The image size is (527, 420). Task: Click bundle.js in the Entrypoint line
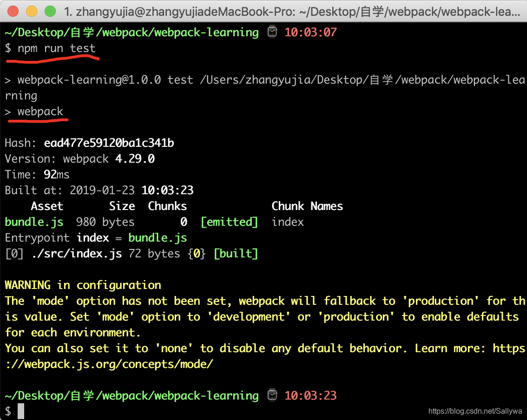[x=158, y=237]
